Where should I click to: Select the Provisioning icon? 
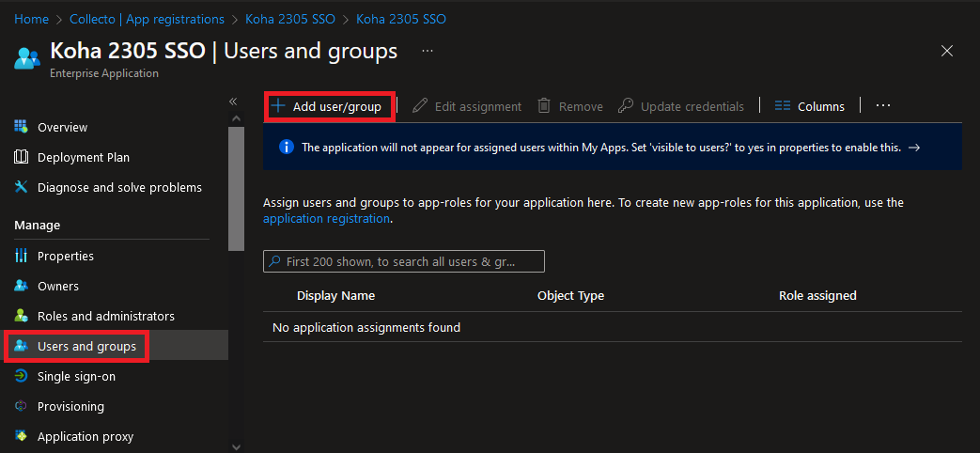21,406
